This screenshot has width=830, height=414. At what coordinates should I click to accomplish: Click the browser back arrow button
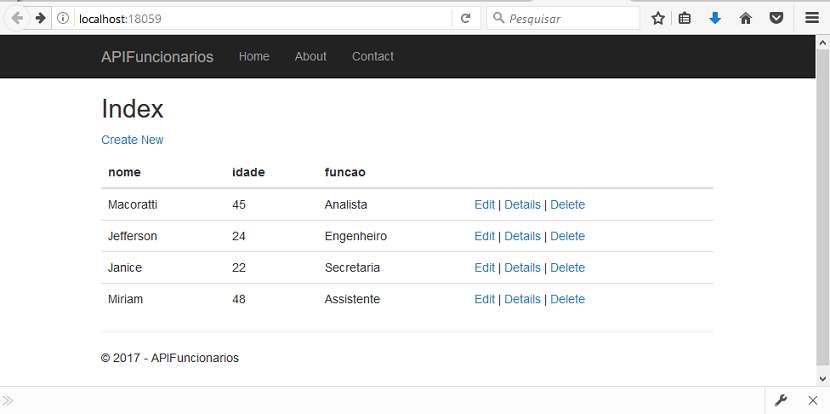pyautogui.click(x=17, y=19)
